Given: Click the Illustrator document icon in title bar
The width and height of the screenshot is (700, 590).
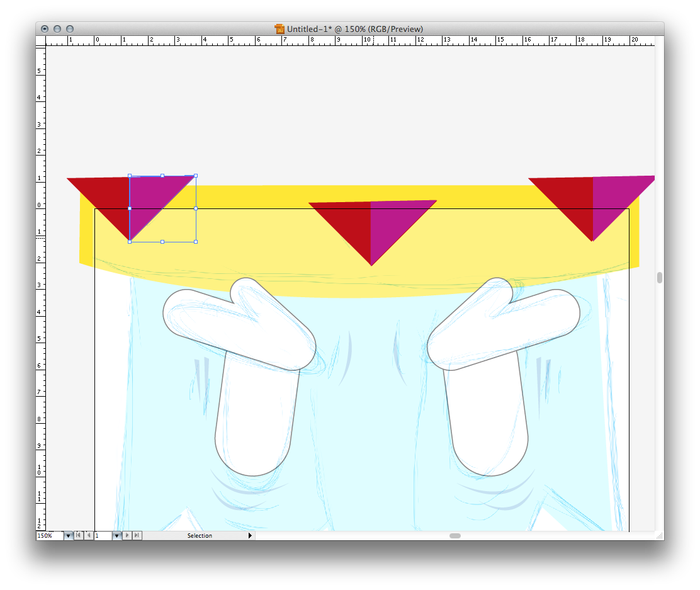Looking at the screenshot, I should click(x=279, y=29).
